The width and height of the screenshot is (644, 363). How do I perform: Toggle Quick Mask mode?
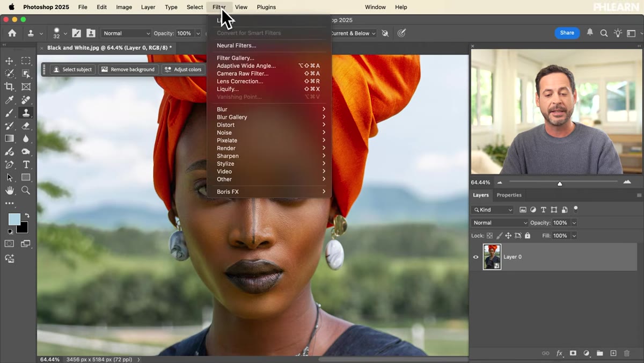tap(9, 244)
